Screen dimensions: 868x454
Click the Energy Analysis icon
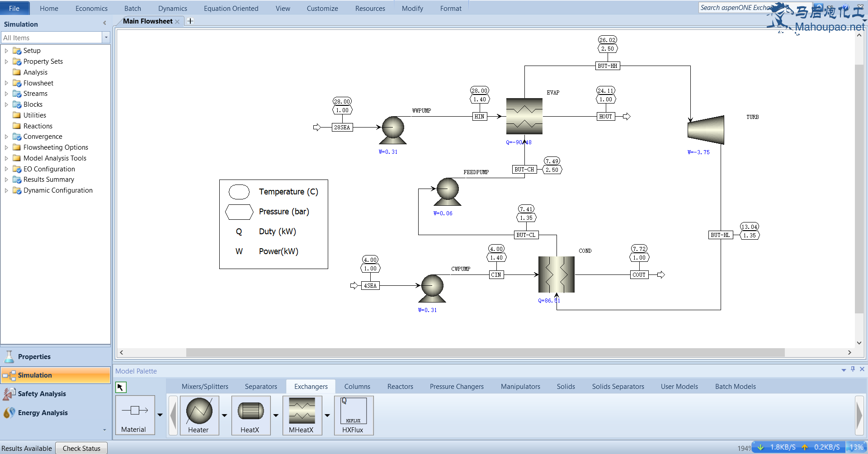9,412
